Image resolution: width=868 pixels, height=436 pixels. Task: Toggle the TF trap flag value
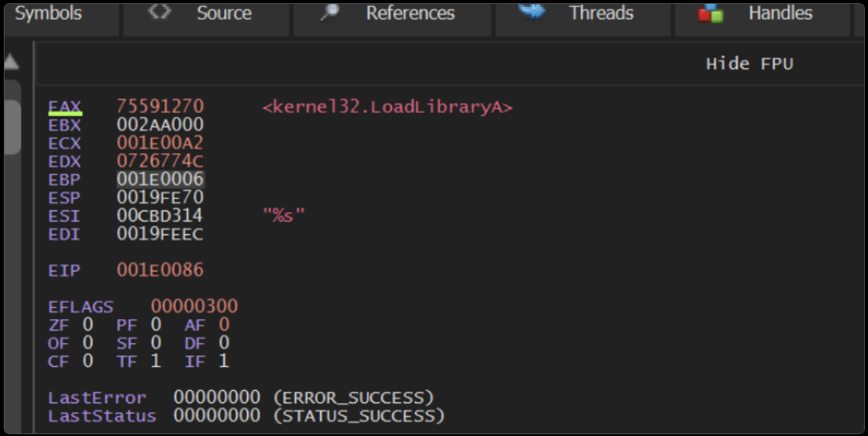coord(156,361)
